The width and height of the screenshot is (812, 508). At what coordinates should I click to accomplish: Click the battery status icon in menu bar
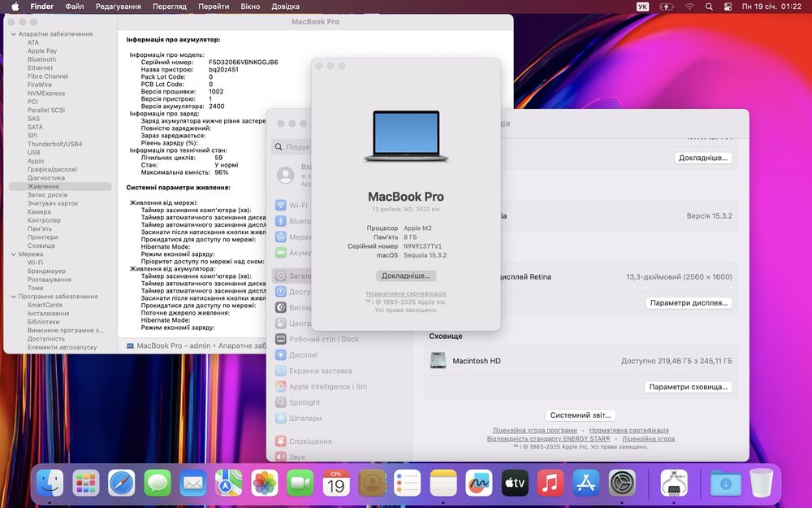click(x=667, y=7)
